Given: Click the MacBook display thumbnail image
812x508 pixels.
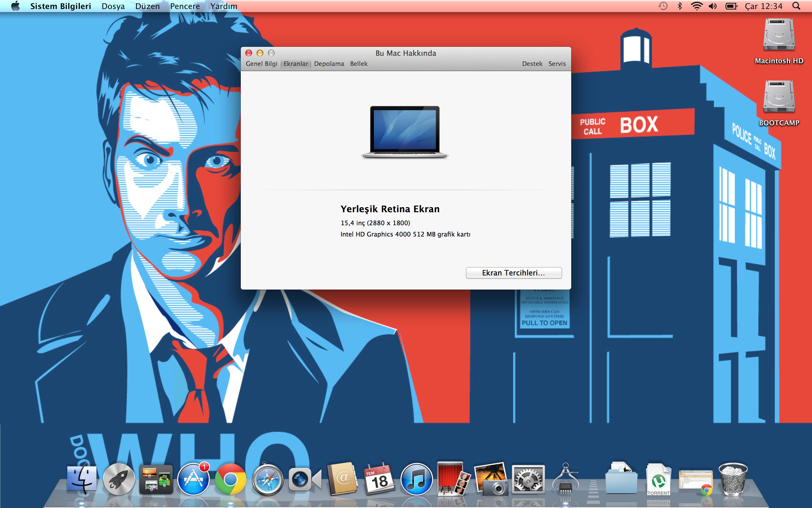Looking at the screenshot, I should [405, 132].
